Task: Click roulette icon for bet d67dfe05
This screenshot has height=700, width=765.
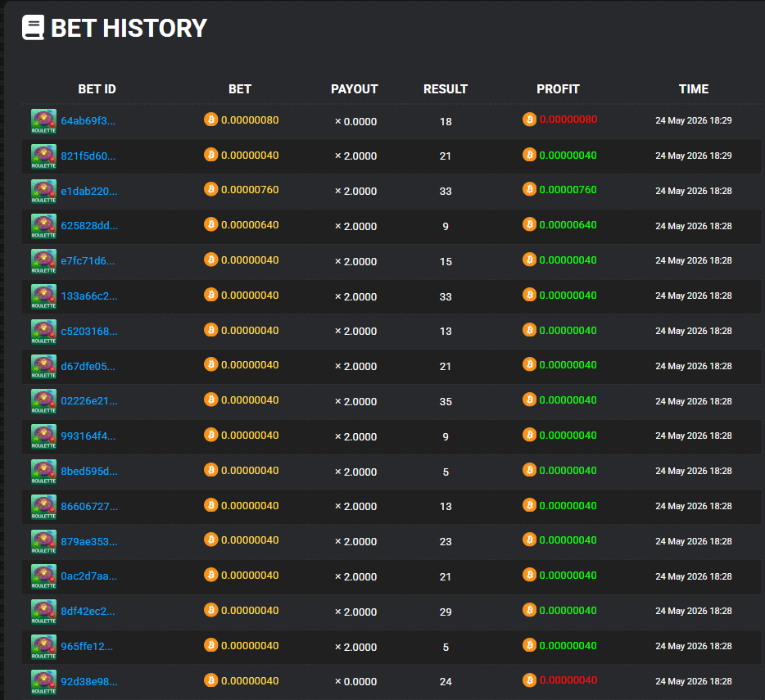Action: click(44, 366)
